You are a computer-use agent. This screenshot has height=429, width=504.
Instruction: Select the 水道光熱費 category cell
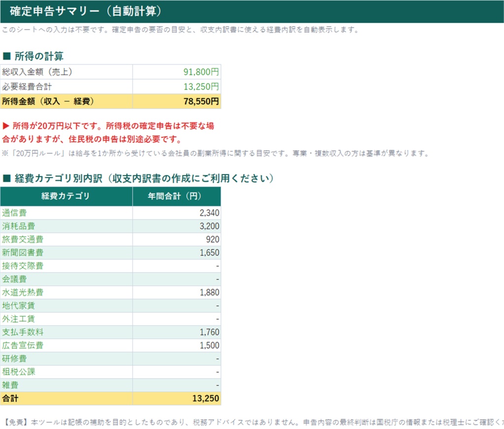pos(66,293)
